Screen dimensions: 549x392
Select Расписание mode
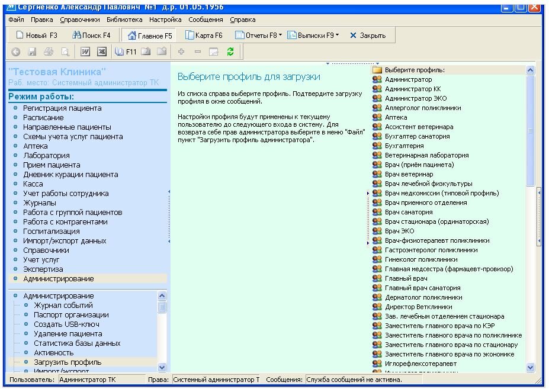click(x=43, y=118)
